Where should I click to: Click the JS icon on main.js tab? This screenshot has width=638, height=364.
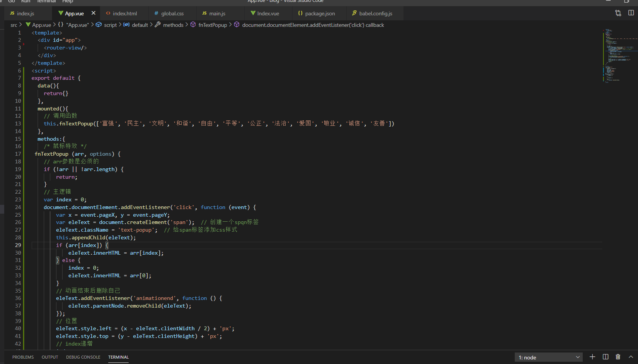[x=204, y=13]
